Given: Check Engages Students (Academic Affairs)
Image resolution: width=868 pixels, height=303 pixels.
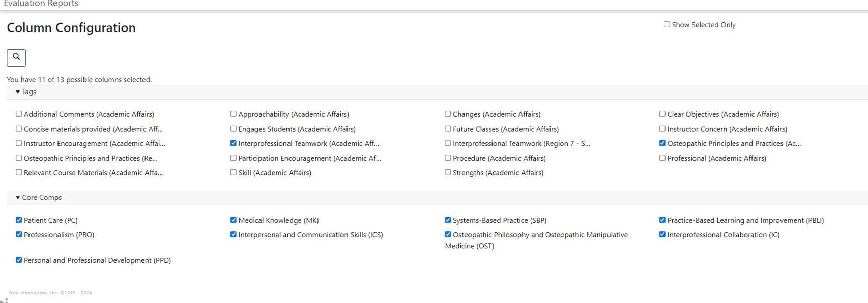Looking at the screenshot, I should point(234,129).
